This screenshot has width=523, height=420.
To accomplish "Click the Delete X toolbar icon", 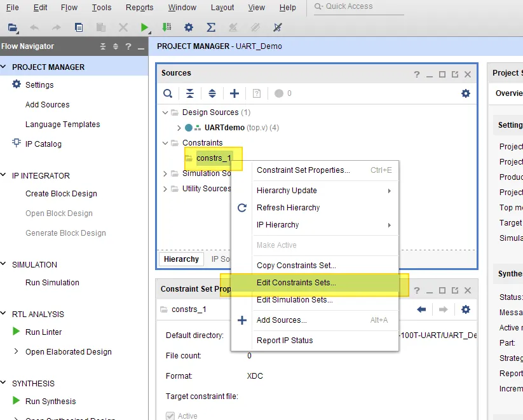I will (123, 28).
